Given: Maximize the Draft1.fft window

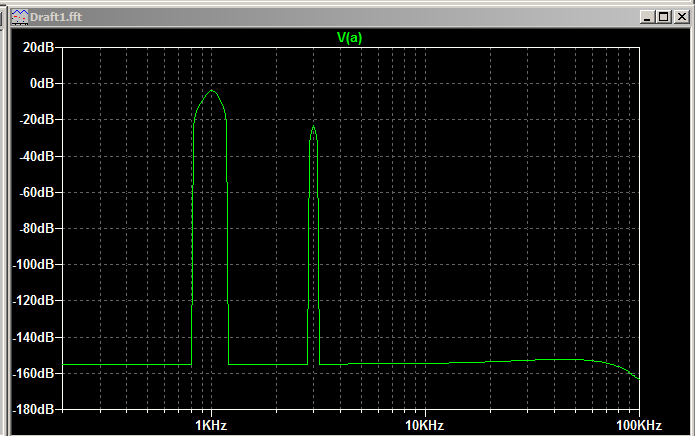Looking at the screenshot, I should click(x=664, y=17).
